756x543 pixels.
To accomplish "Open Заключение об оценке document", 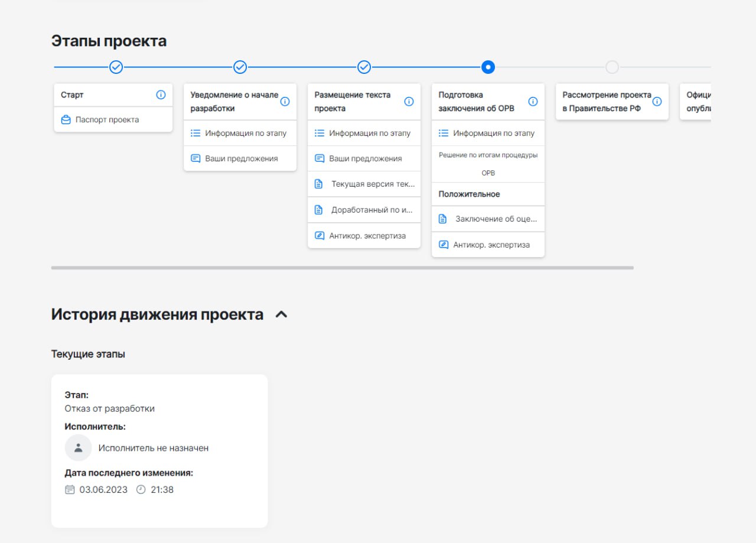I will click(495, 219).
